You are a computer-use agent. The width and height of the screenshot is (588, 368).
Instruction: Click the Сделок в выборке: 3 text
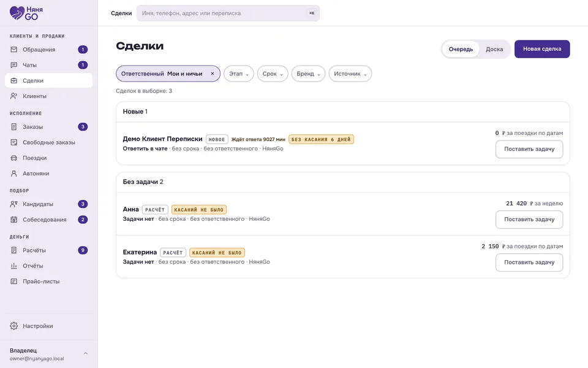144,91
